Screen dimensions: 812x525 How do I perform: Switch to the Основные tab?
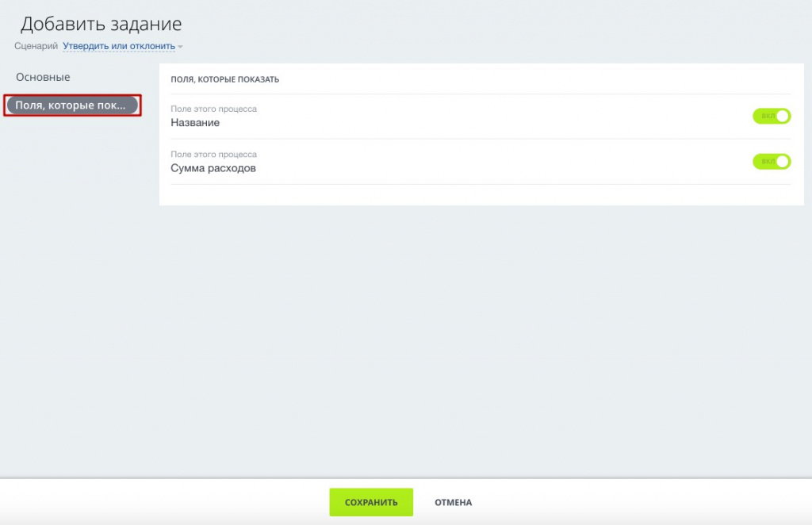[43, 77]
